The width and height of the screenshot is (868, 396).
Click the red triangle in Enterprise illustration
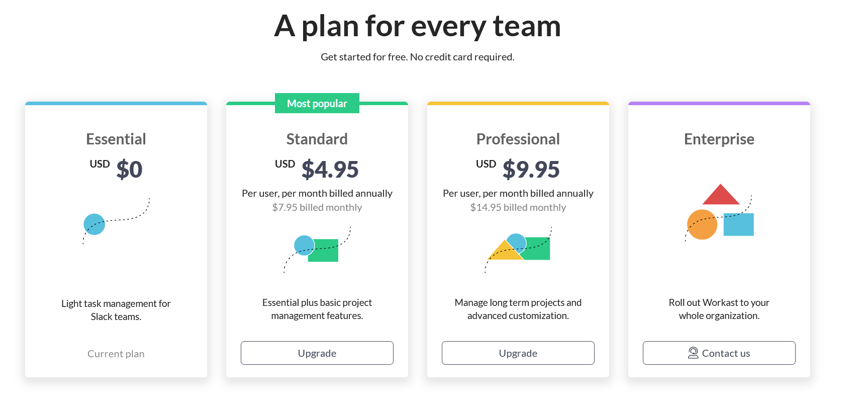click(721, 195)
